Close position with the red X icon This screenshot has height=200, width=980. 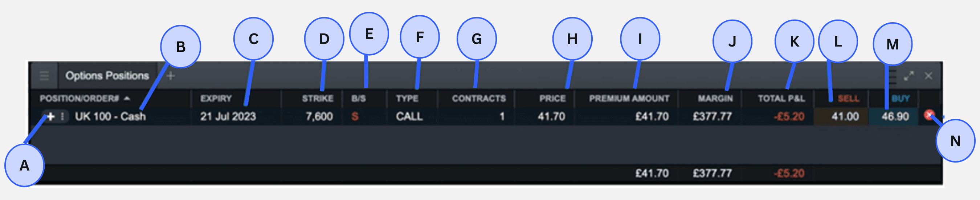929,115
